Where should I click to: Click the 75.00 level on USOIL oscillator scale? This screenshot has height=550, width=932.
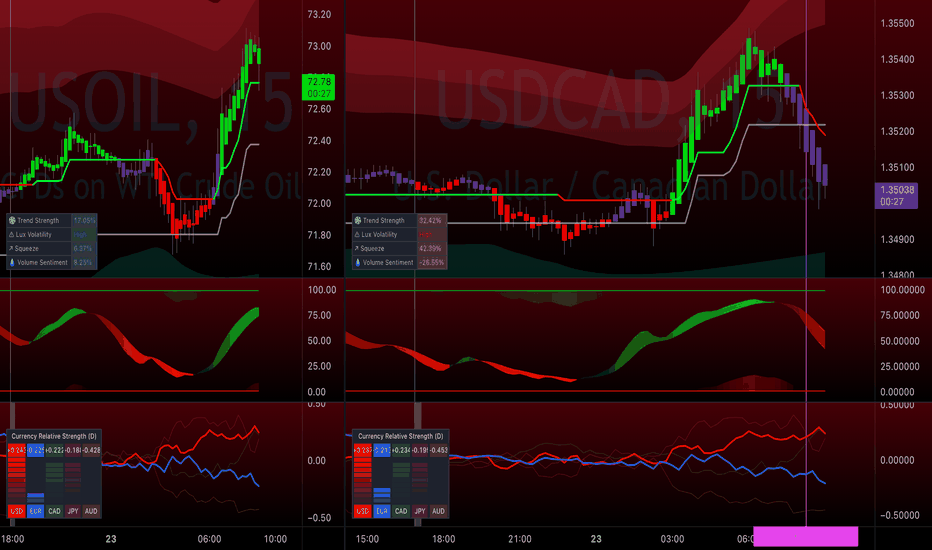tap(319, 315)
